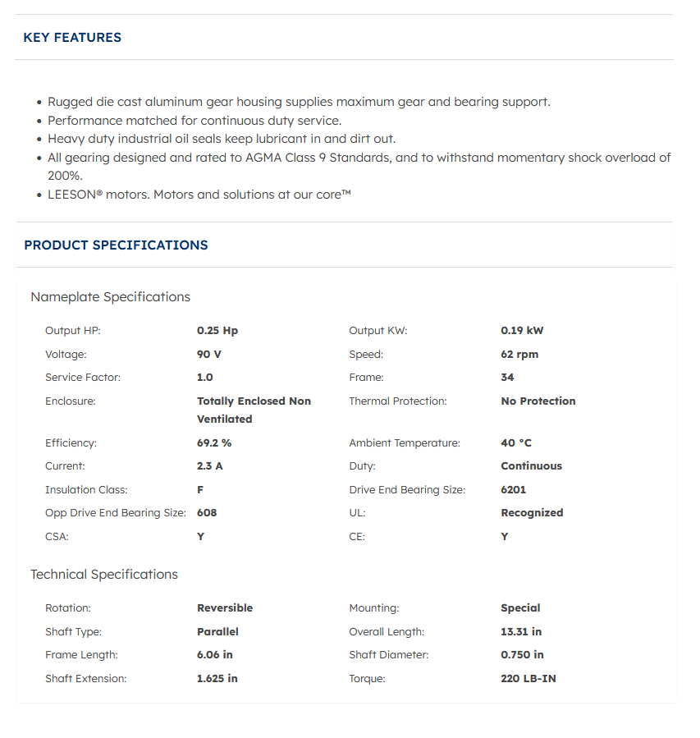Click the 0.19 kW output value
Screen dimensions: 700x738
[x=522, y=331]
